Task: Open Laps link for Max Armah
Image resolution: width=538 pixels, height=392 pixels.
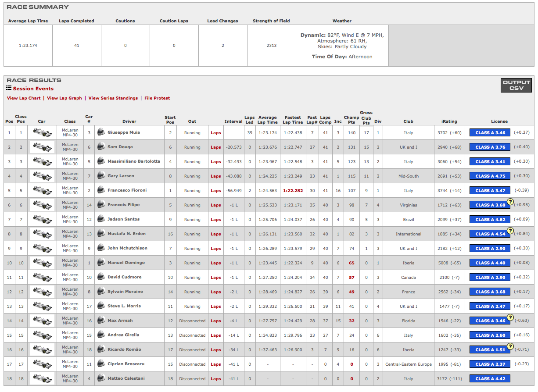Action: click(x=216, y=321)
